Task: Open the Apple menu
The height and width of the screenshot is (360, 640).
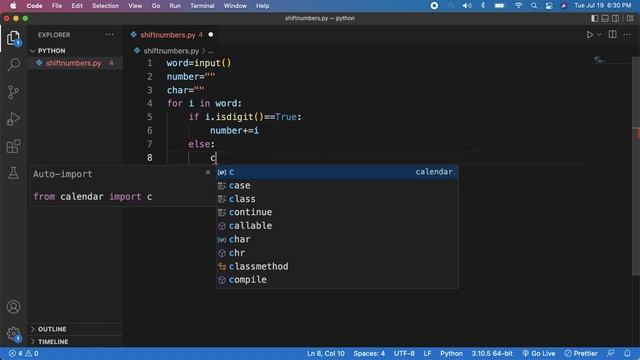Action: point(13,6)
